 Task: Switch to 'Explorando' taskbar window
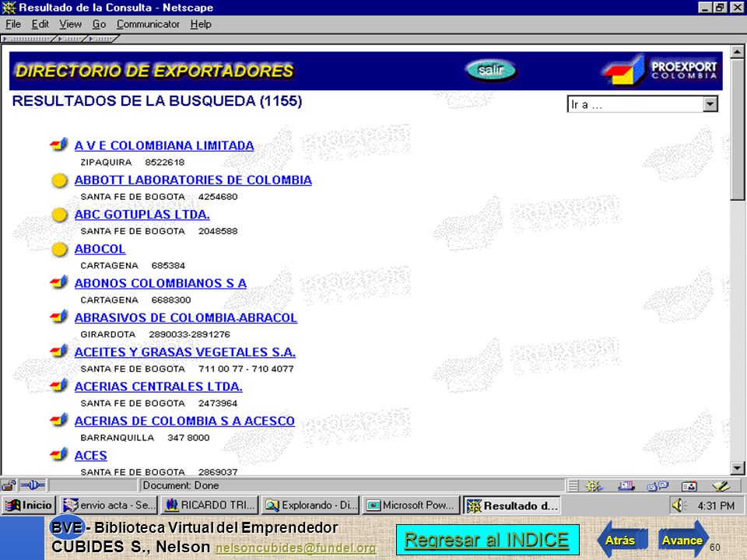[310, 506]
